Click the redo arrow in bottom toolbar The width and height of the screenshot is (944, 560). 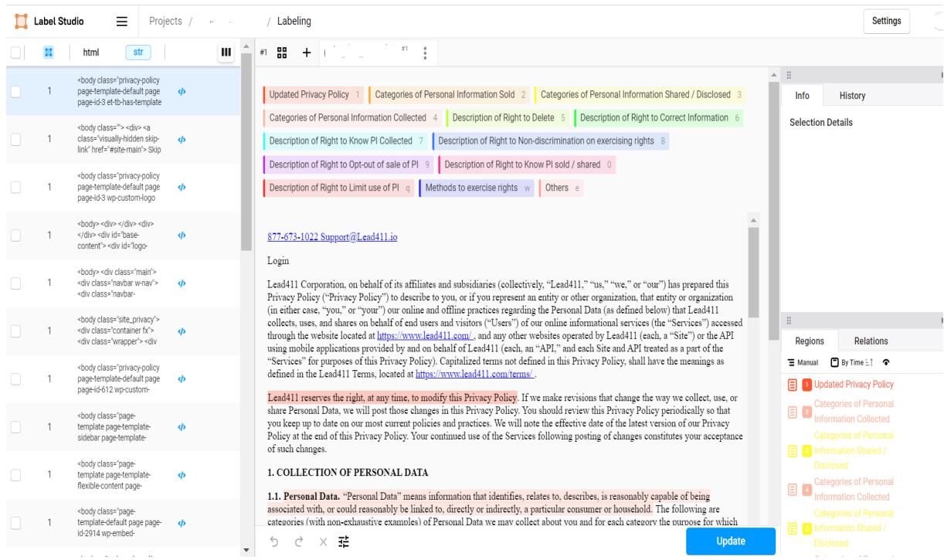(296, 541)
